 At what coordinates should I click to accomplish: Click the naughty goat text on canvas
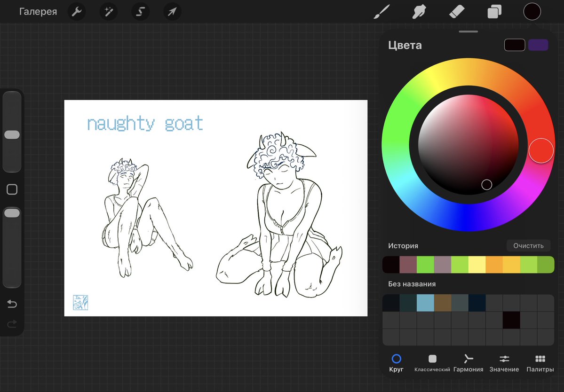click(x=145, y=124)
